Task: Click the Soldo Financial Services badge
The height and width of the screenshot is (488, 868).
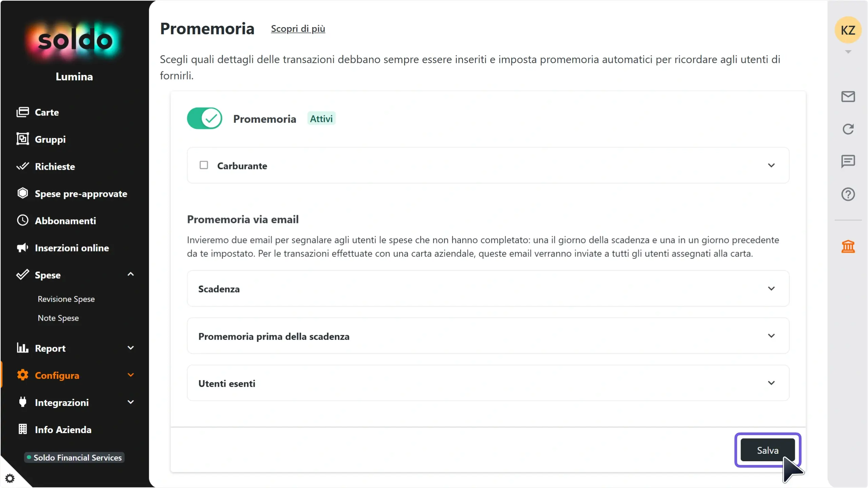Action: [x=74, y=457]
